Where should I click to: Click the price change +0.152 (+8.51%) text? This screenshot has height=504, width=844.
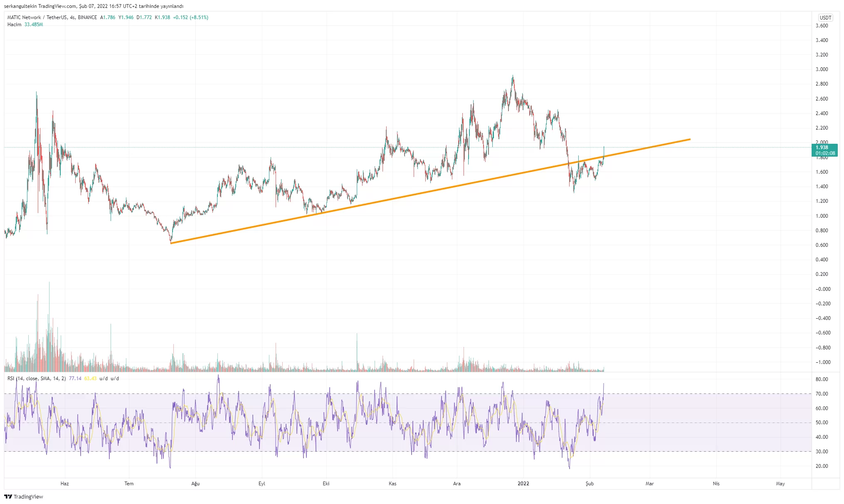(x=190, y=17)
